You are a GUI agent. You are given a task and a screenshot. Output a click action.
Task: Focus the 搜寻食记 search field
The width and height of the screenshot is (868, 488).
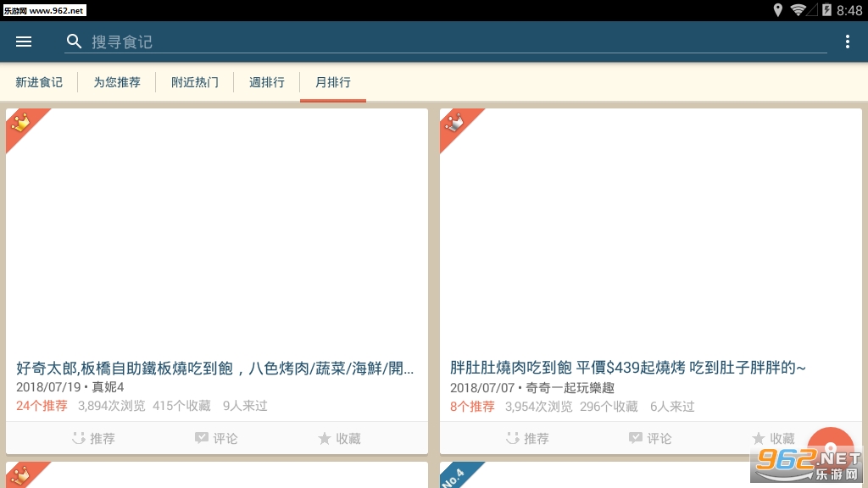445,42
